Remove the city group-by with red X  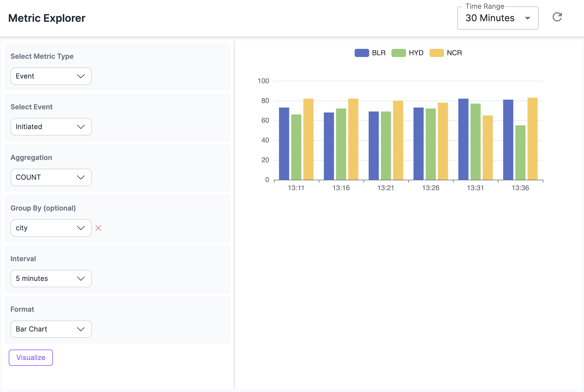(x=98, y=228)
